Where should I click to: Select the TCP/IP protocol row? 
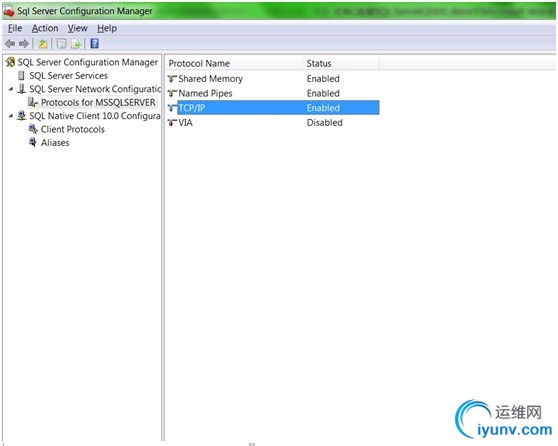[273, 107]
